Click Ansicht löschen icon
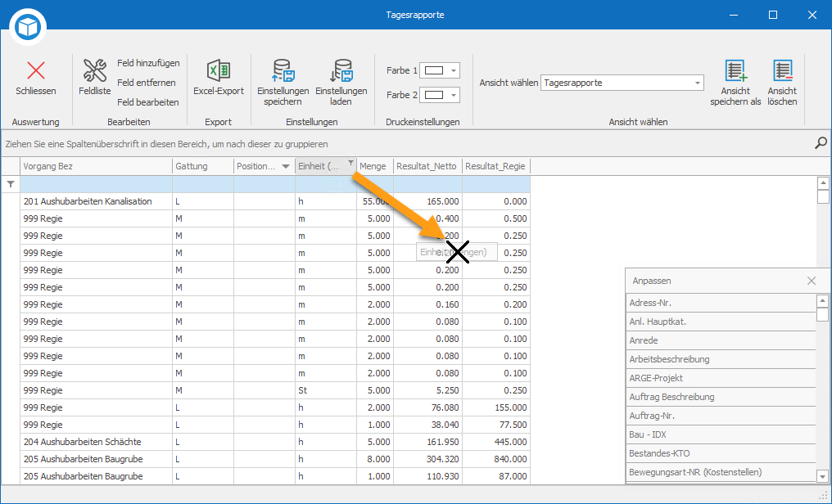This screenshot has width=832, height=504. click(782, 70)
